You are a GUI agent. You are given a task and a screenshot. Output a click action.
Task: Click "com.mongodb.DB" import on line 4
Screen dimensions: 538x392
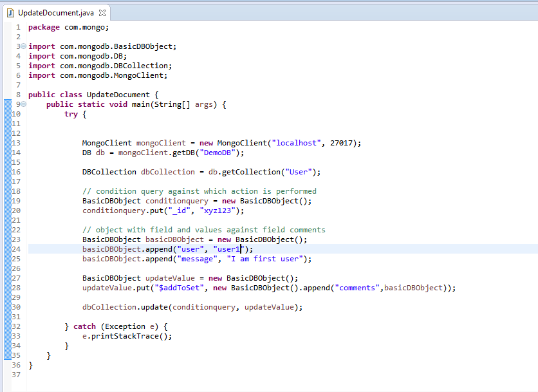pos(91,56)
